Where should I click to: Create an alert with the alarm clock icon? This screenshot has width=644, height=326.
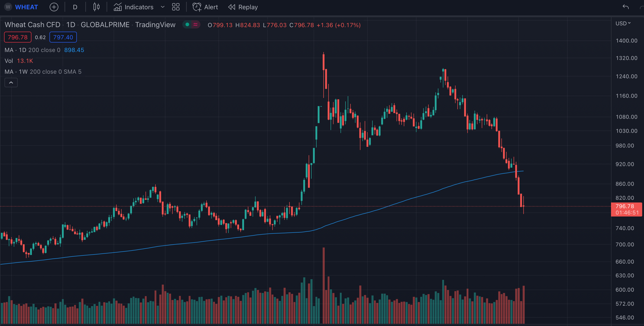197,7
